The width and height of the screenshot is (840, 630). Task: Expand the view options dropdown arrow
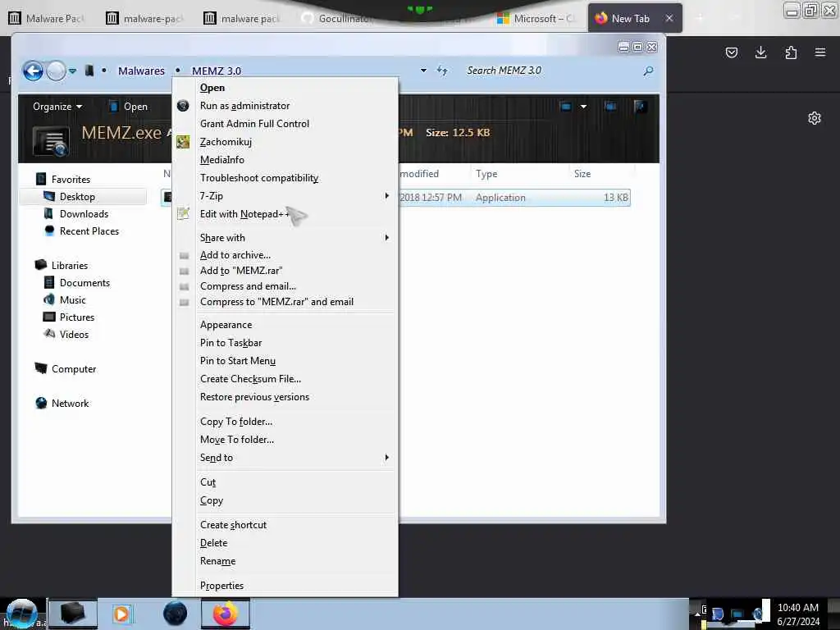(x=583, y=107)
